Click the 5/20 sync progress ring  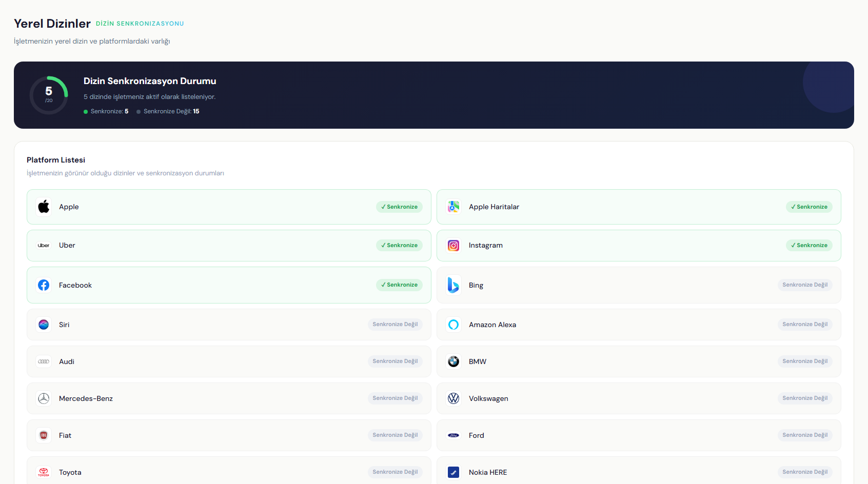49,95
